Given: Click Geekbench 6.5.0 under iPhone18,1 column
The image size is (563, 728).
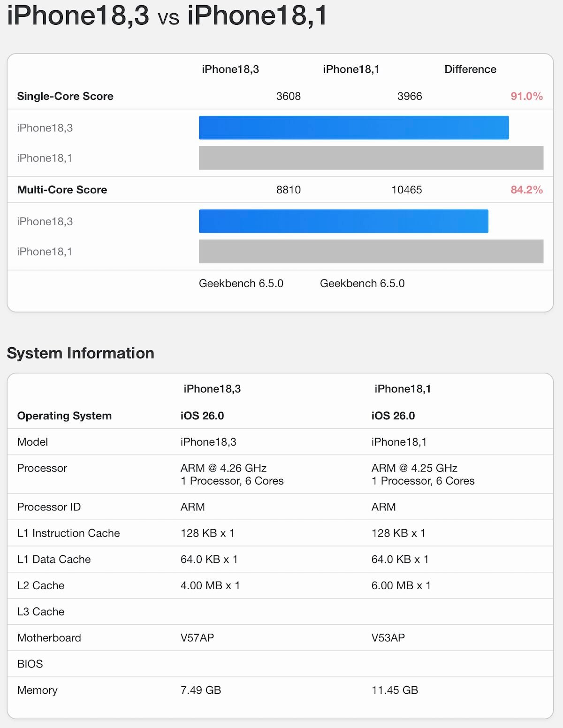Looking at the screenshot, I should click(362, 283).
